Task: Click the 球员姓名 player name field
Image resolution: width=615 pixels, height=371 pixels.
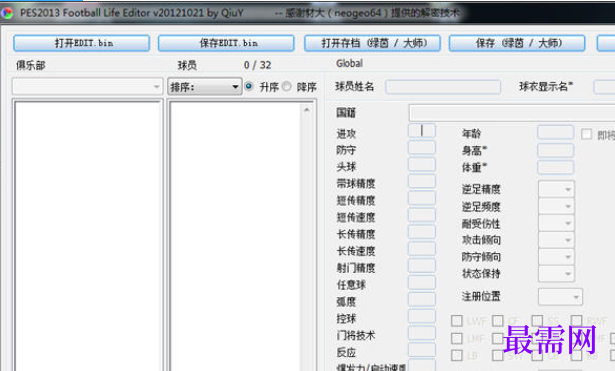Action: [443, 87]
